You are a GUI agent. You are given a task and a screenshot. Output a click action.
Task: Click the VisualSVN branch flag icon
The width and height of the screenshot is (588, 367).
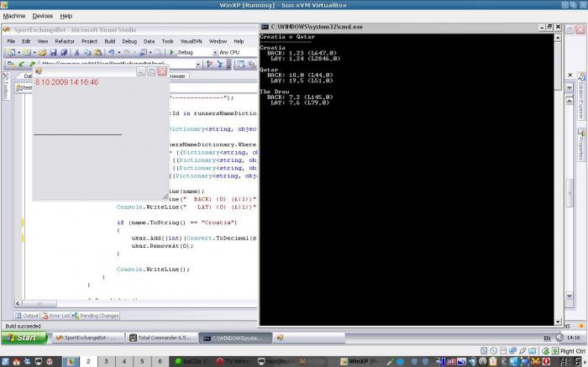tap(209, 65)
